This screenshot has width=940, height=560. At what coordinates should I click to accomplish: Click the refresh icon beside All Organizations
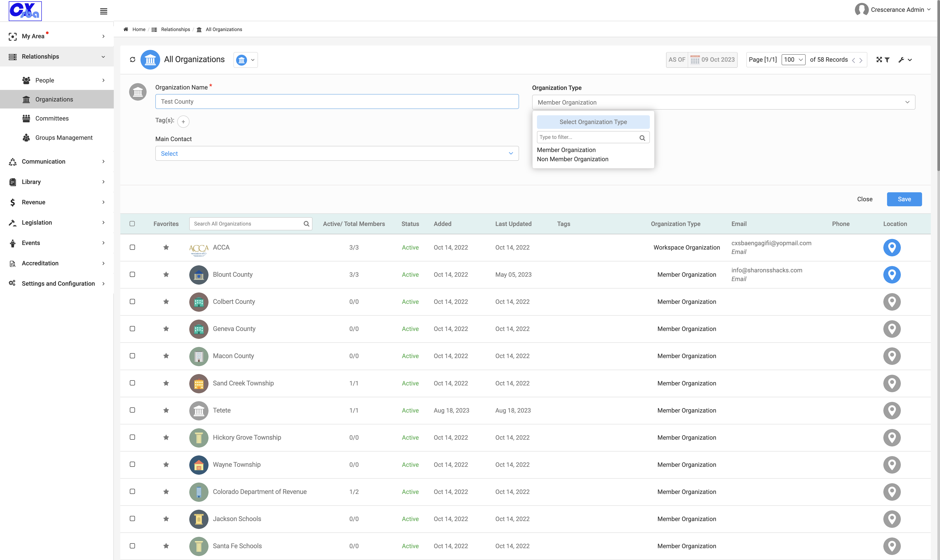132,60
